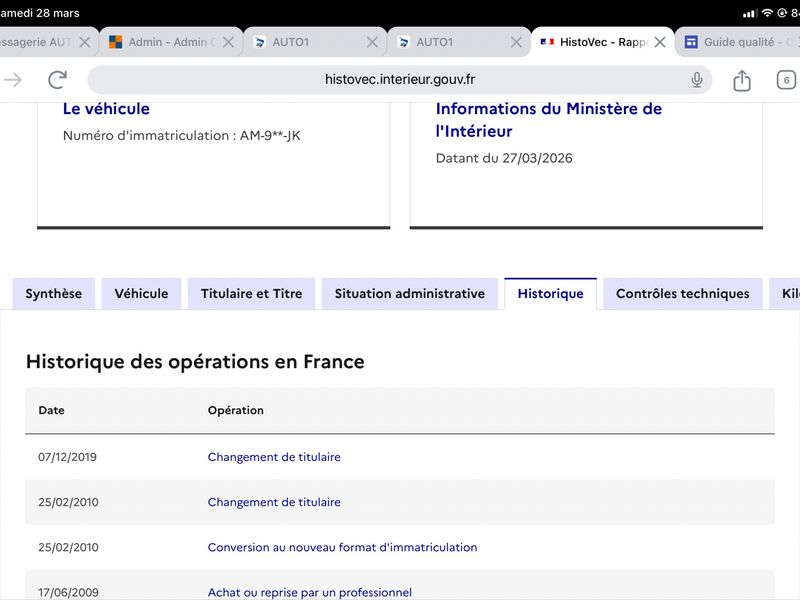Close the HistoVec browser tab
Screen dimensions: 800x600
pyautogui.click(x=660, y=42)
